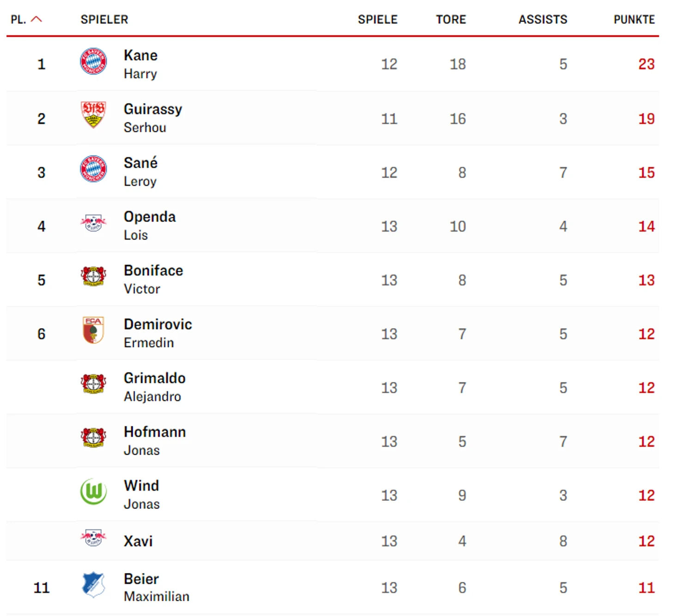Sort by the ASSISTS column header
This screenshot has height=616, width=675.
click(542, 20)
